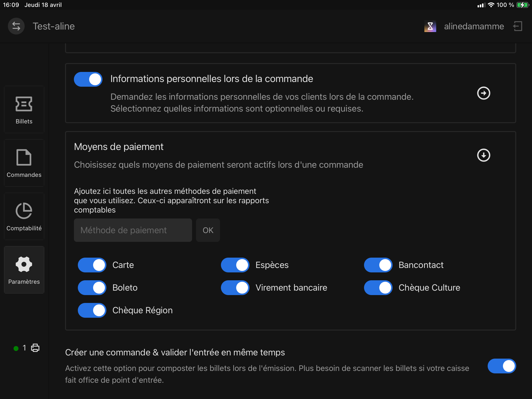Click the switch event arrows icon
This screenshot has width=532, height=399.
(x=16, y=26)
